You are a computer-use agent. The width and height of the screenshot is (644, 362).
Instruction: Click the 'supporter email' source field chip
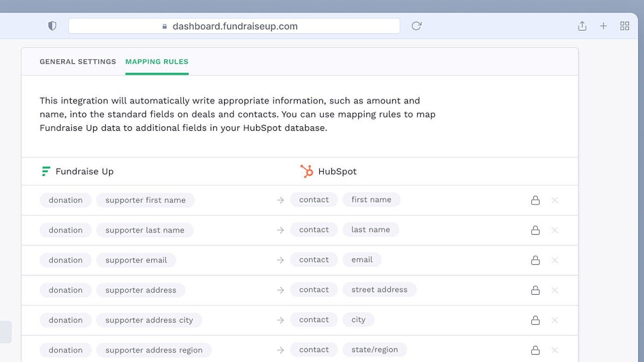click(136, 260)
